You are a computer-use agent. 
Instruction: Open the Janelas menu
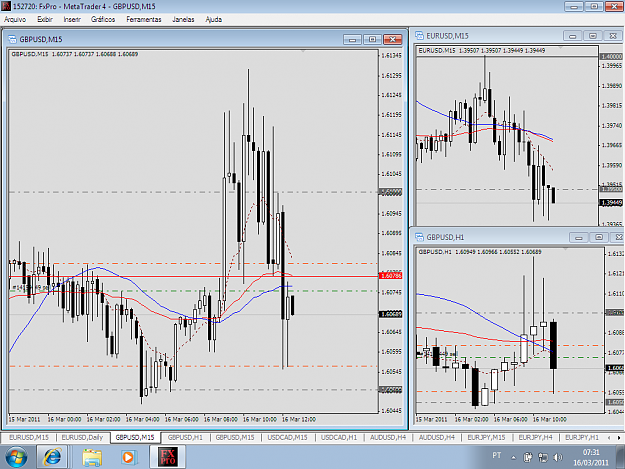click(x=183, y=19)
